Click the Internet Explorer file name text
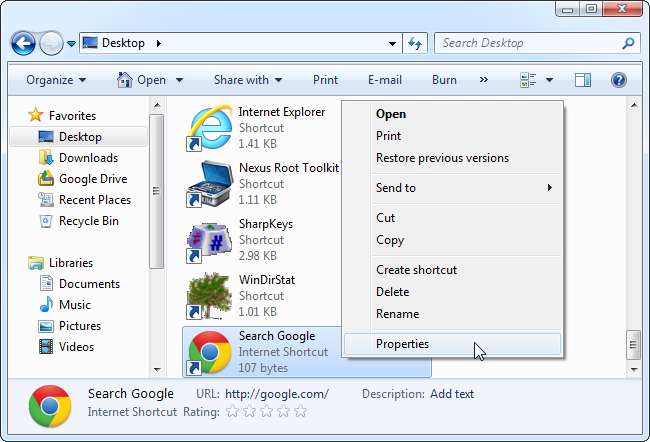The image size is (650, 442). (281, 112)
